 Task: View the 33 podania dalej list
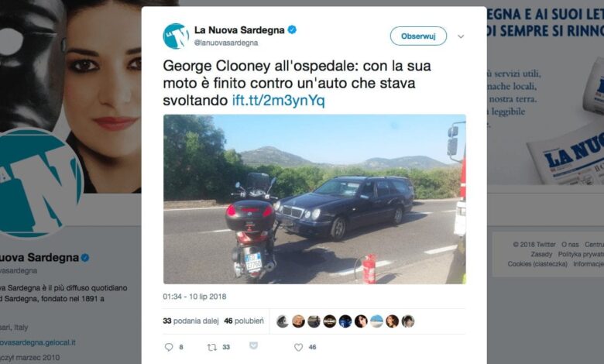pyautogui.click(x=190, y=321)
